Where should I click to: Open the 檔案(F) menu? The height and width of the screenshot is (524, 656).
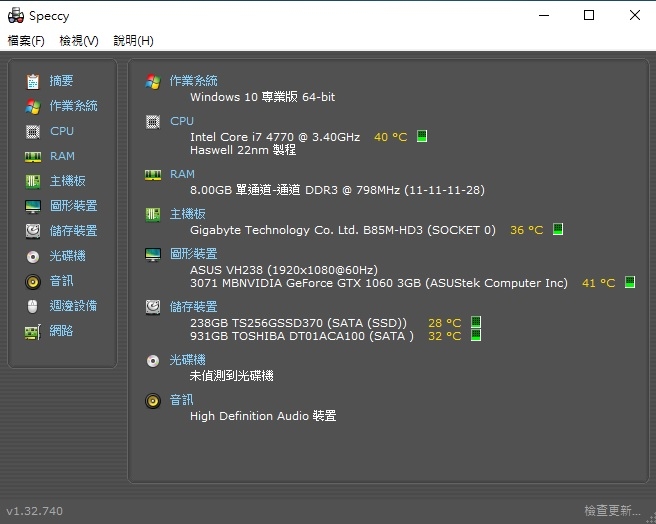26,41
